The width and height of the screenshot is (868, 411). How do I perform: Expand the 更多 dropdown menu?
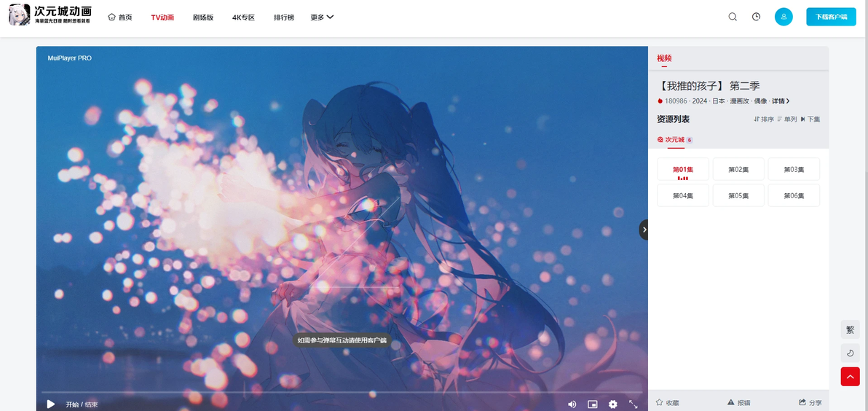coord(322,17)
